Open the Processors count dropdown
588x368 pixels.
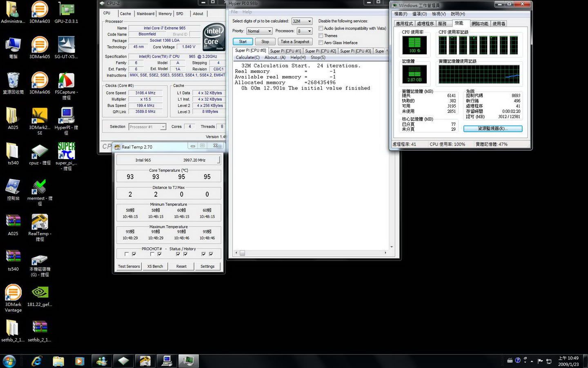point(305,31)
